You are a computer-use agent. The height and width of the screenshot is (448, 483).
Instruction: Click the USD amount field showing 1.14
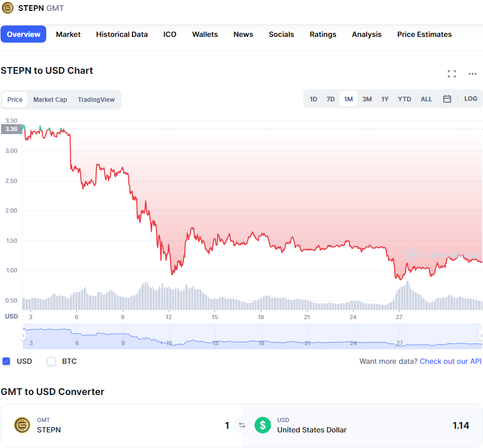pyautogui.click(x=461, y=426)
